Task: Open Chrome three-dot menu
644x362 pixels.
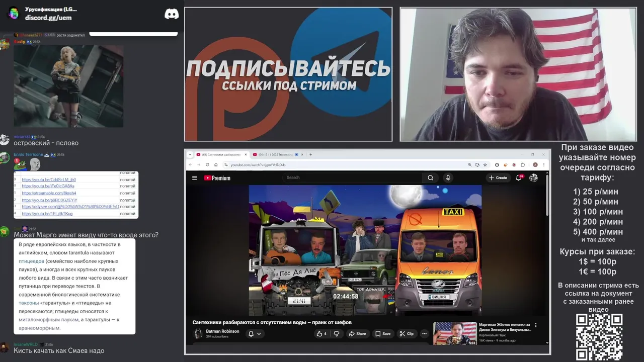Action: pyautogui.click(x=544, y=164)
